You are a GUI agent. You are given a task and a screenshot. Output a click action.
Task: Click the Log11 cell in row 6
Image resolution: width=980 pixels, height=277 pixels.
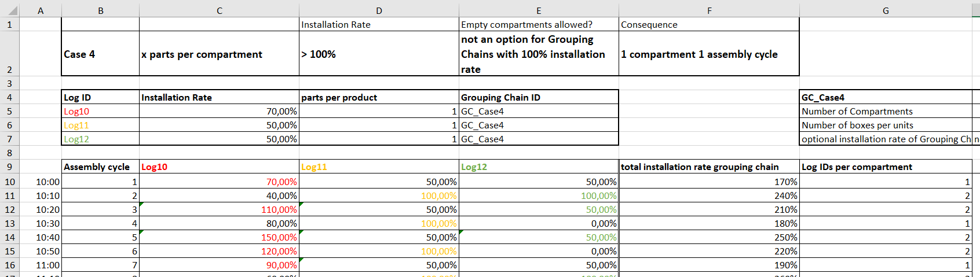pyautogui.click(x=100, y=125)
